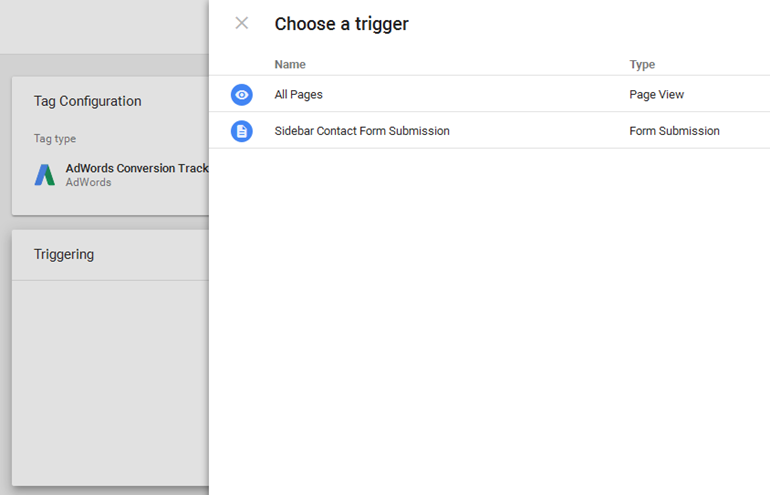Click the AdWords subtitle under tag type
The height and width of the screenshot is (495, 770).
[88, 183]
